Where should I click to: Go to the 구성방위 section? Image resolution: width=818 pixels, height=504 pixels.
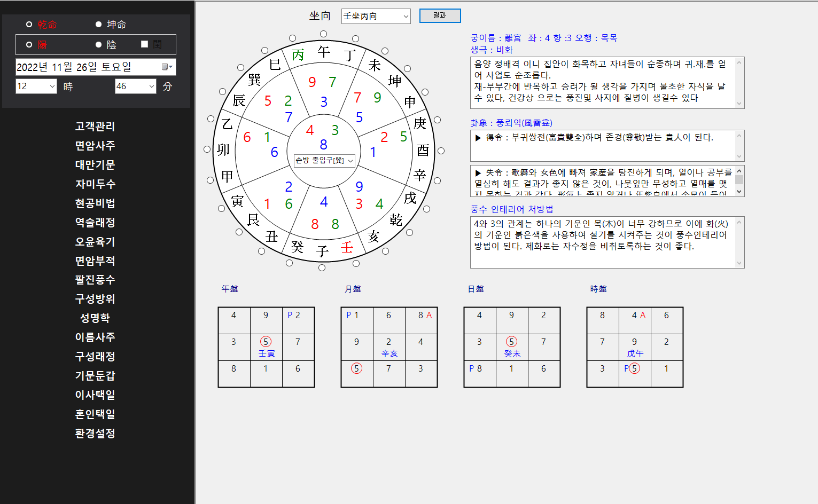point(95,299)
